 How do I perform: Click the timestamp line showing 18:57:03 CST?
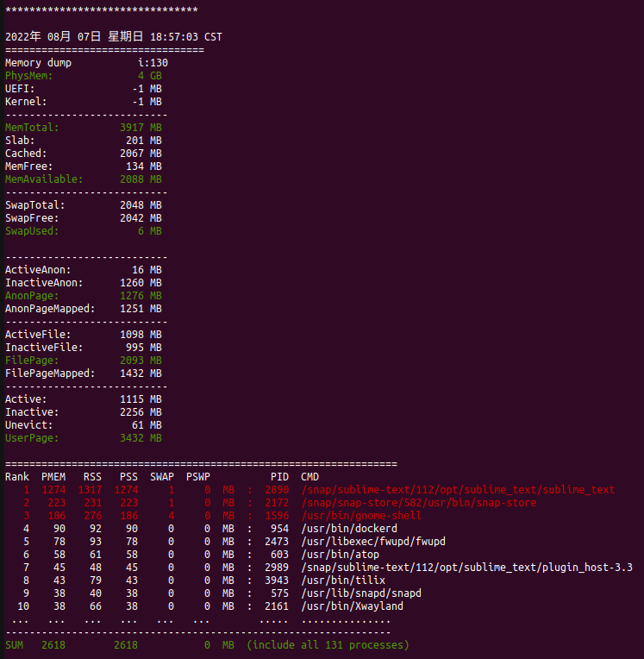(x=114, y=37)
